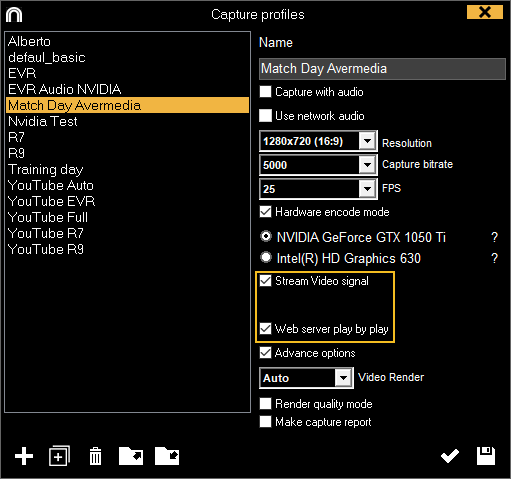Import profile using first folder arrow icon
The height and width of the screenshot is (479, 511).
[x=131, y=456]
